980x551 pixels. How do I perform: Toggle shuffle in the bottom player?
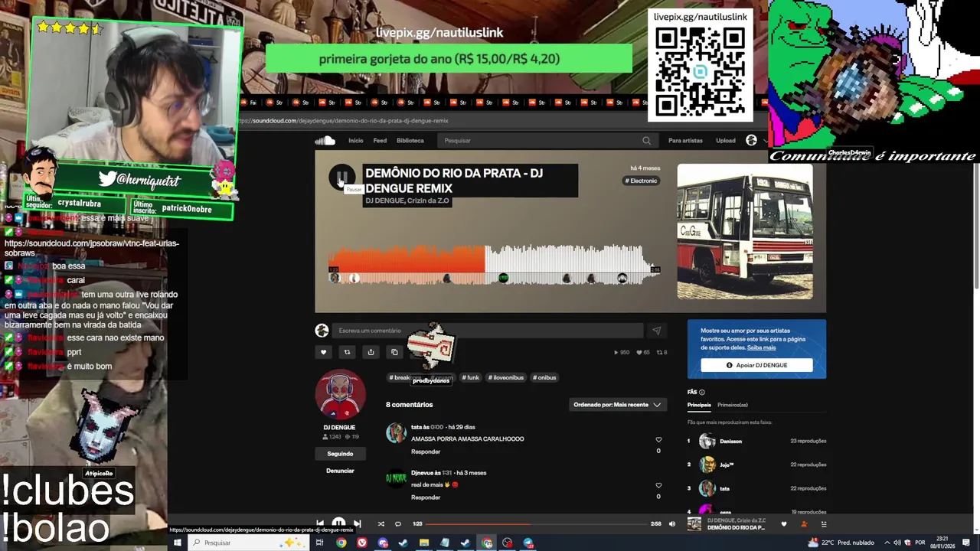pos(381,524)
